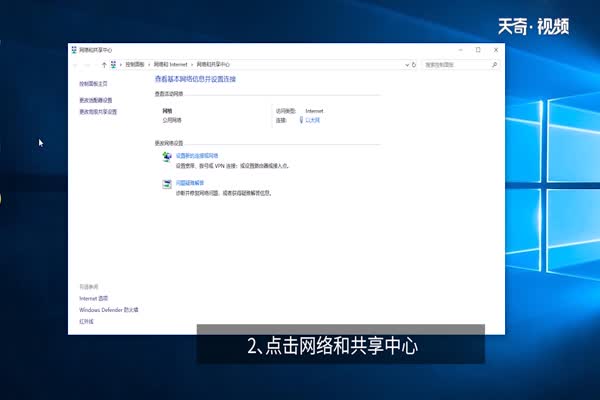Image resolution: width=600 pixels, height=400 pixels.
Task: Click the 网络和共享中心 breadcrumb
Action: pos(213,64)
